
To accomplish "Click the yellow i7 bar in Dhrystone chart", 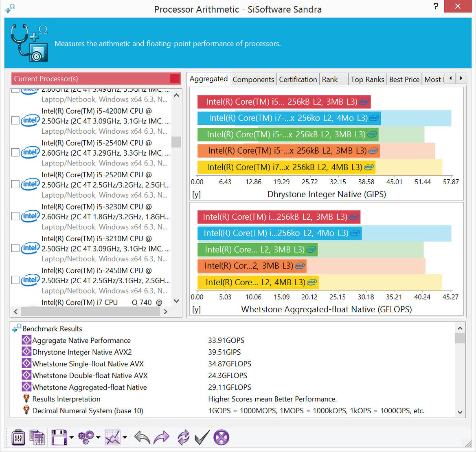I will point(286,167).
